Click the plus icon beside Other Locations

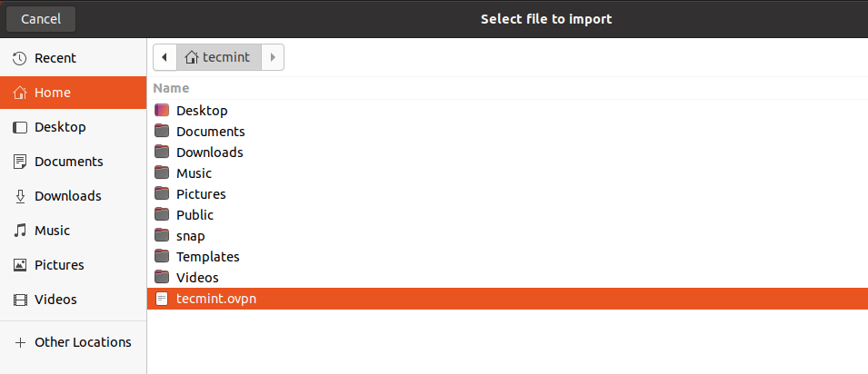tap(19, 342)
